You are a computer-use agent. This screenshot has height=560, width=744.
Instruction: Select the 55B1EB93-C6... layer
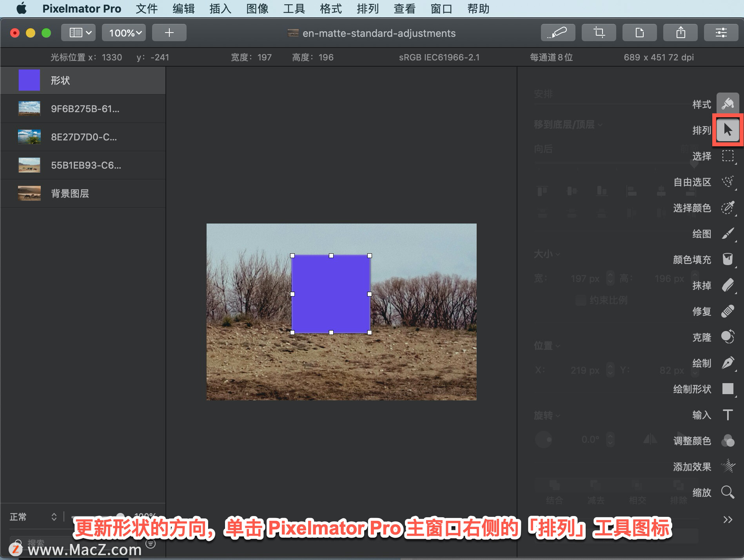pyautogui.click(x=83, y=165)
